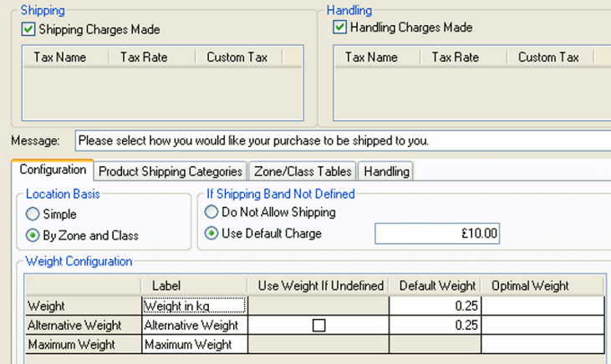Edit the £10.00 default charge field
The image size is (611, 364).
(x=436, y=234)
